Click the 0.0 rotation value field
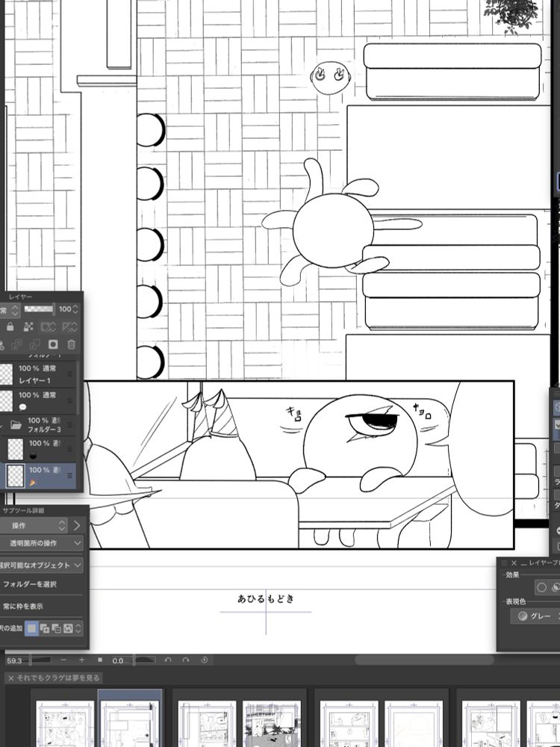 coord(119,660)
